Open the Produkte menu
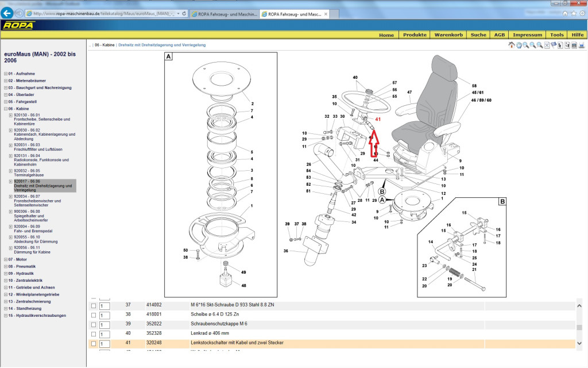Viewport: 588px width, 368px height. coord(415,35)
